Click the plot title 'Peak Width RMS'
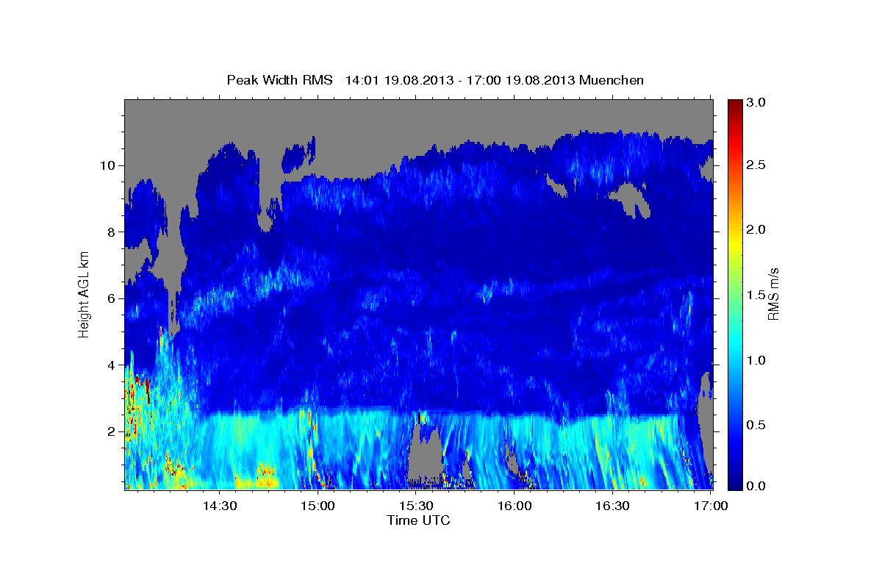 click(x=280, y=80)
